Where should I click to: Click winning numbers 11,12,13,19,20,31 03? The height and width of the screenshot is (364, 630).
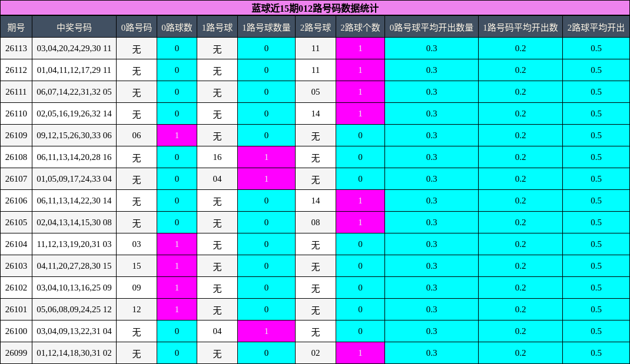pyautogui.click(x=74, y=244)
